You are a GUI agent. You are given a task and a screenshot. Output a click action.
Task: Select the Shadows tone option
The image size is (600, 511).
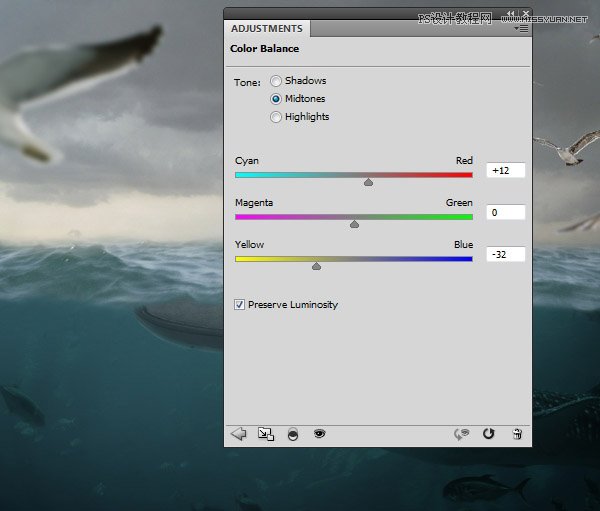(x=276, y=81)
